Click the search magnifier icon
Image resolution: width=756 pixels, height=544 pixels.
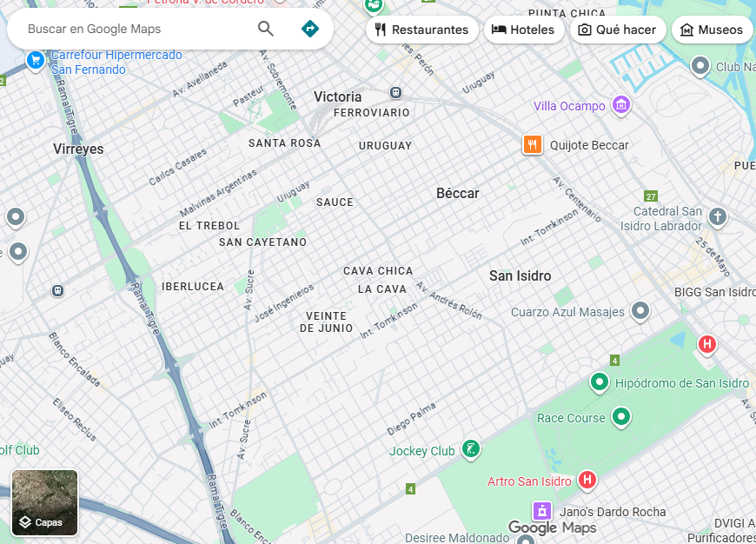click(266, 29)
